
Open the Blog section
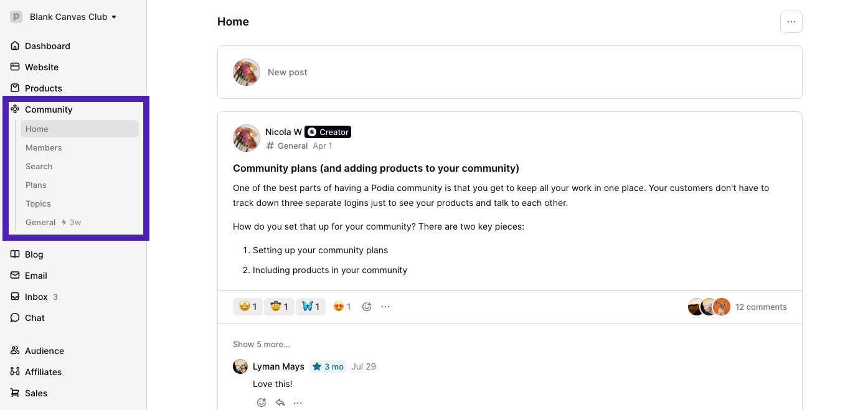pyautogui.click(x=34, y=254)
